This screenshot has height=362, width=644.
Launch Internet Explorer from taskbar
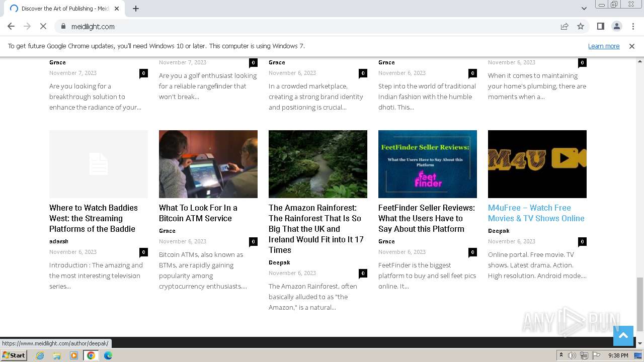40,355
